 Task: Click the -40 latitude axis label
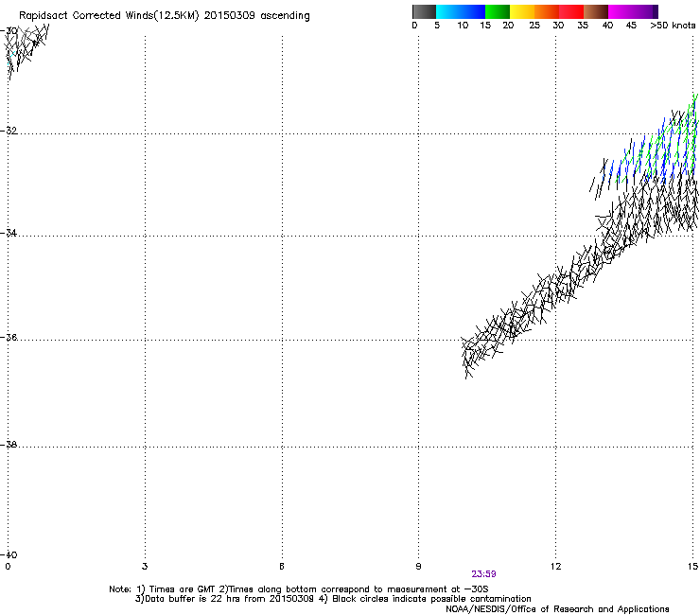click(9, 554)
